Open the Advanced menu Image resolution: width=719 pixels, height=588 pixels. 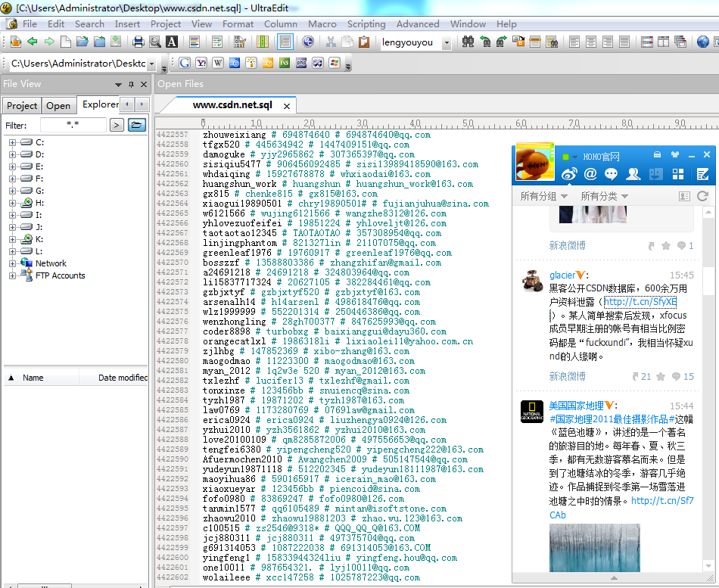(418, 24)
